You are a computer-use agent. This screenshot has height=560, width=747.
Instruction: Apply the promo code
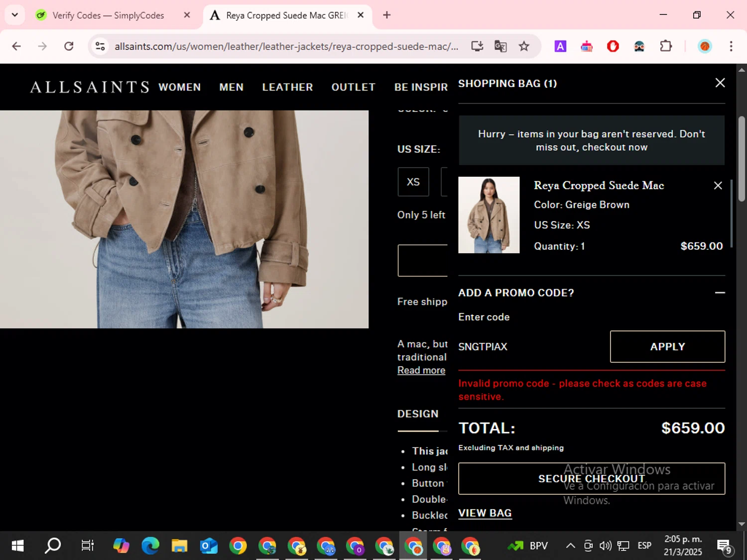pyautogui.click(x=667, y=346)
